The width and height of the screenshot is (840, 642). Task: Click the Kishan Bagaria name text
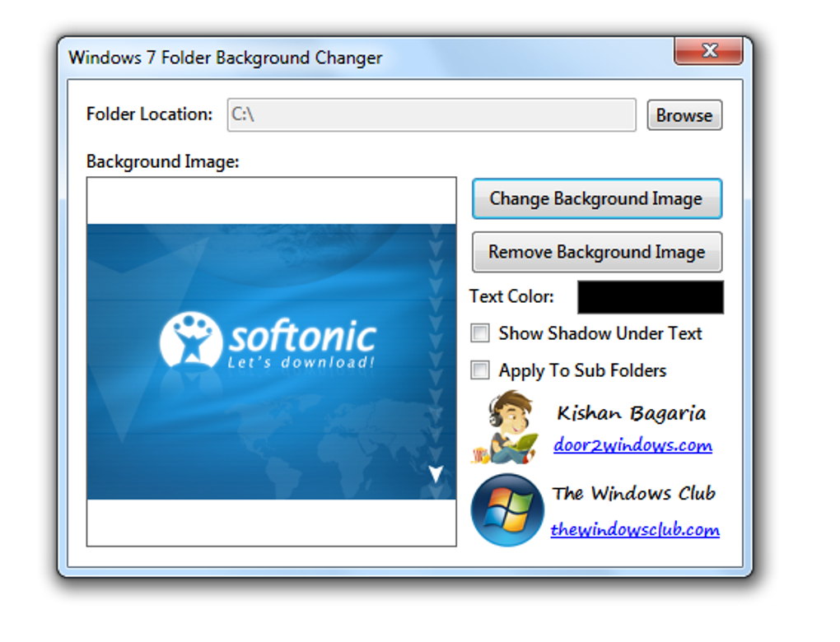[x=632, y=413]
